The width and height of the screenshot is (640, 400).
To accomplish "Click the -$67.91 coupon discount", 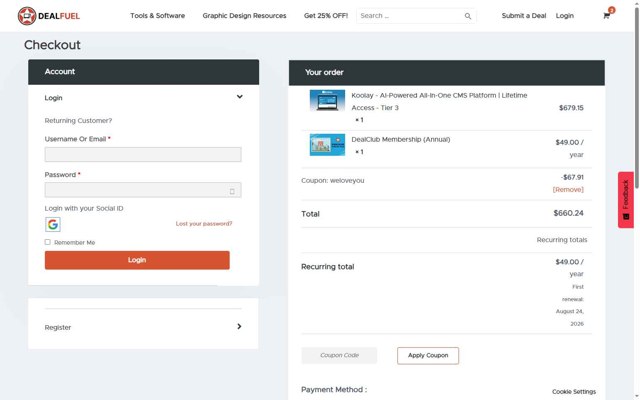I will pyautogui.click(x=572, y=178).
